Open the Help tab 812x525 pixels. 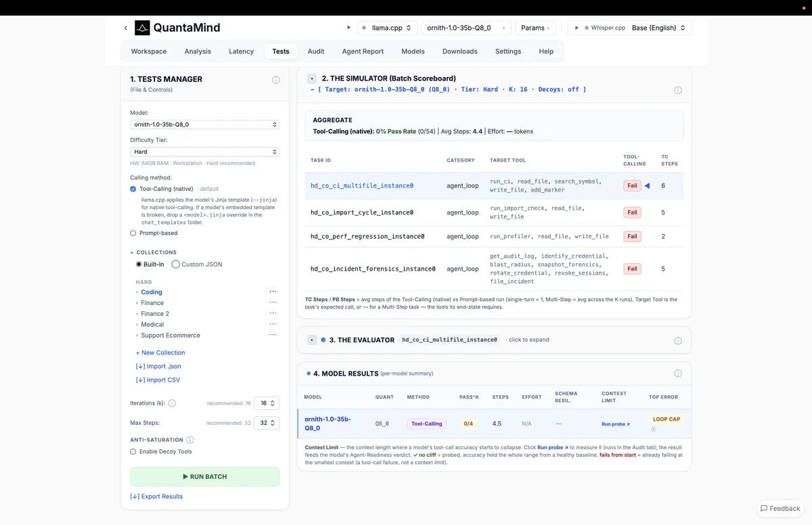coord(546,51)
